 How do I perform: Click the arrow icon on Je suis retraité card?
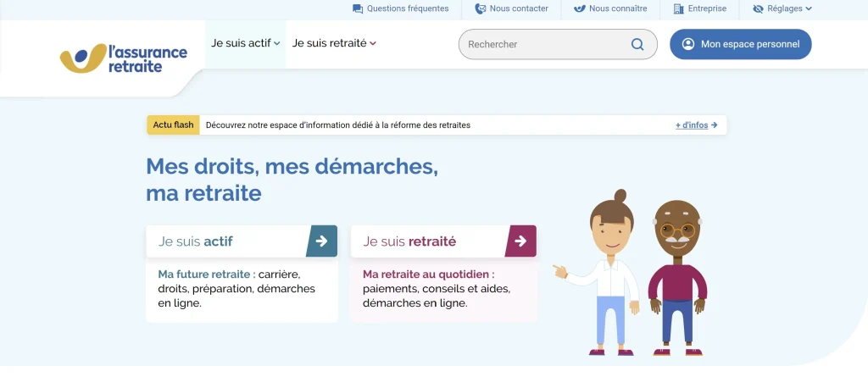[520, 241]
